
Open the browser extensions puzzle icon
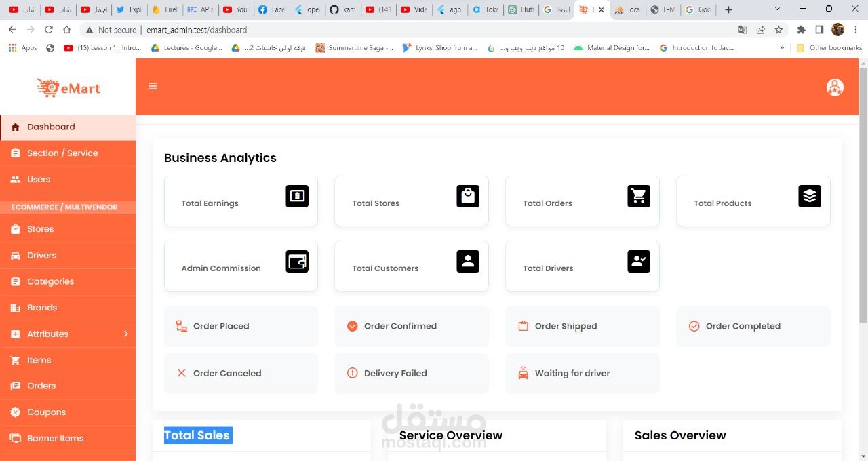802,30
